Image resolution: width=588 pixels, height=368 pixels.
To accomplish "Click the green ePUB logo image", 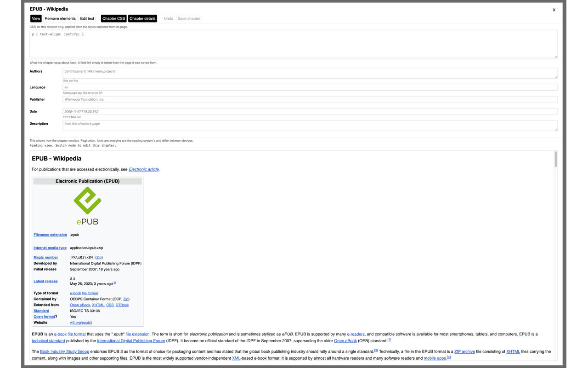I will click(x=87, y=207).
